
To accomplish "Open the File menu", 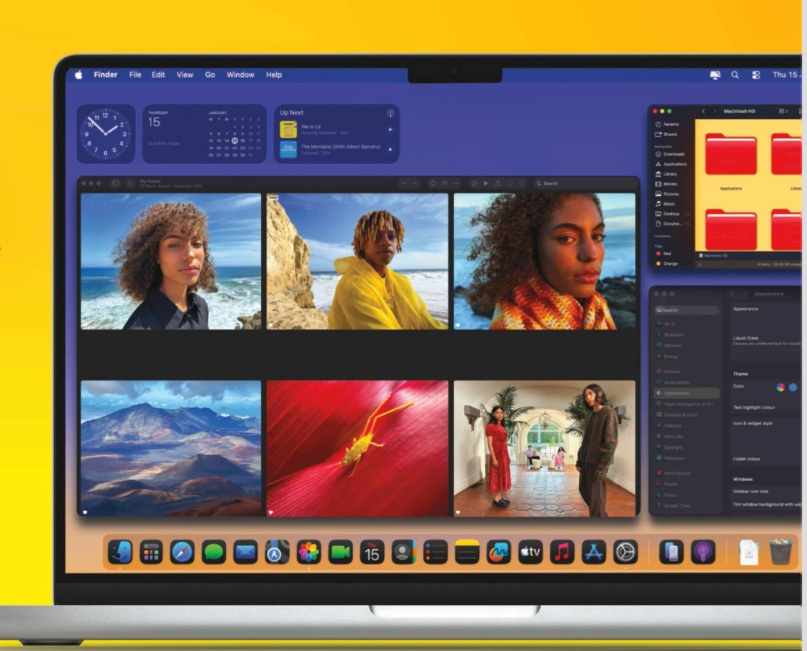I will click(x=135, y=75).
